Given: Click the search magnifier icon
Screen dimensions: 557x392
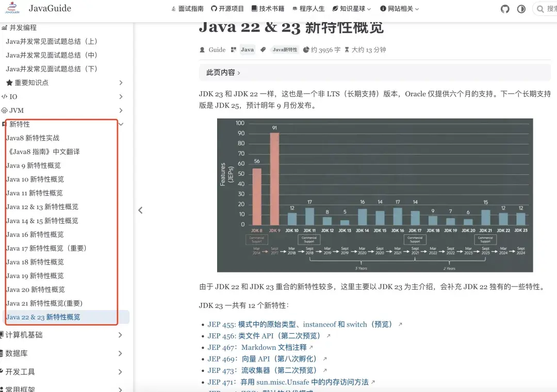Looking at the screenshot, I should [540, 9].
